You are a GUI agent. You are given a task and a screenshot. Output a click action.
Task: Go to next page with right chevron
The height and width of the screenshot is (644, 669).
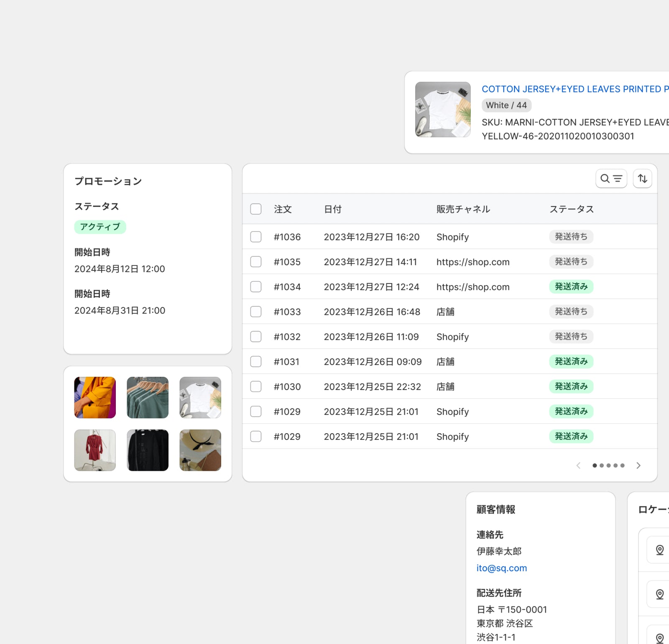(638, 465)
